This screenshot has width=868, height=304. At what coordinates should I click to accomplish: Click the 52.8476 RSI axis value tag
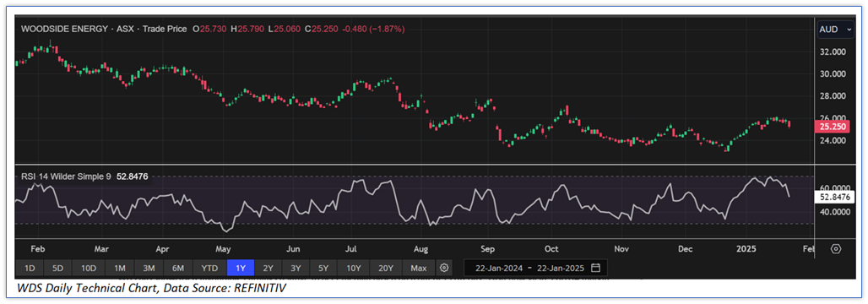[x=835, y=197]
